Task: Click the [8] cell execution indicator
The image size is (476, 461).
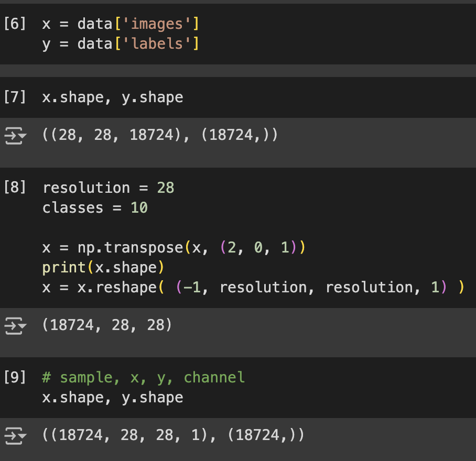Action: [x=15, y=187]
